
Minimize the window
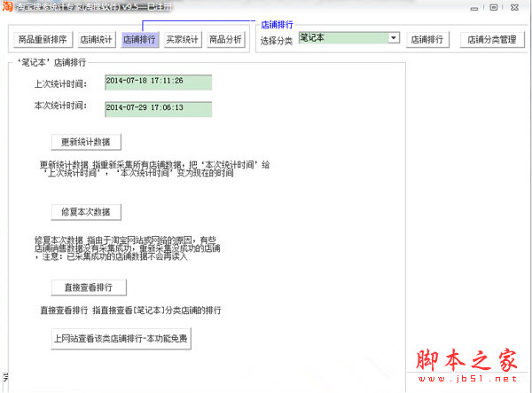click(474, 8)
